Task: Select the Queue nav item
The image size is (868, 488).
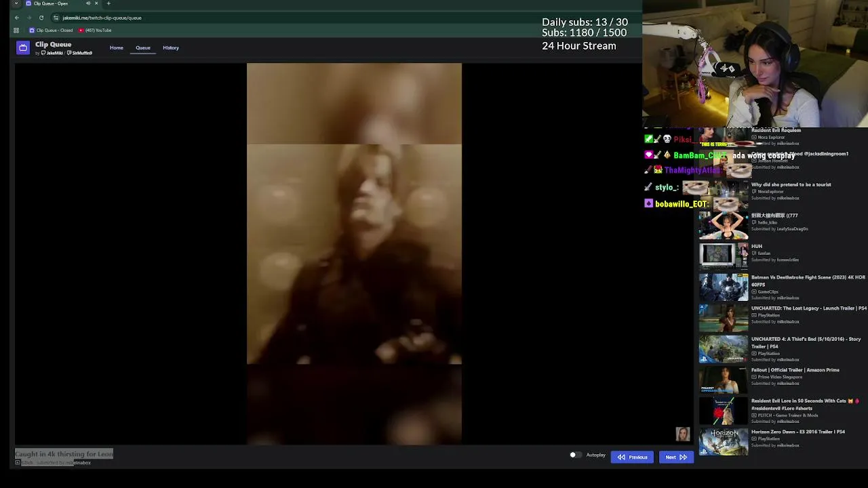Action: coord(143,47)
